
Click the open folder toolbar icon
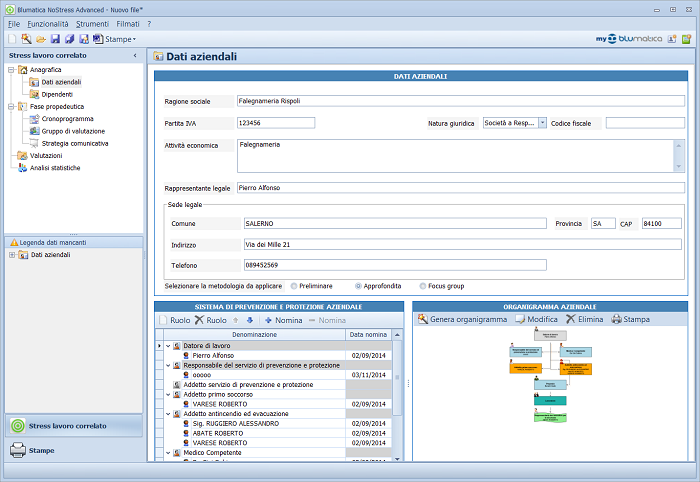coord(40,38)
